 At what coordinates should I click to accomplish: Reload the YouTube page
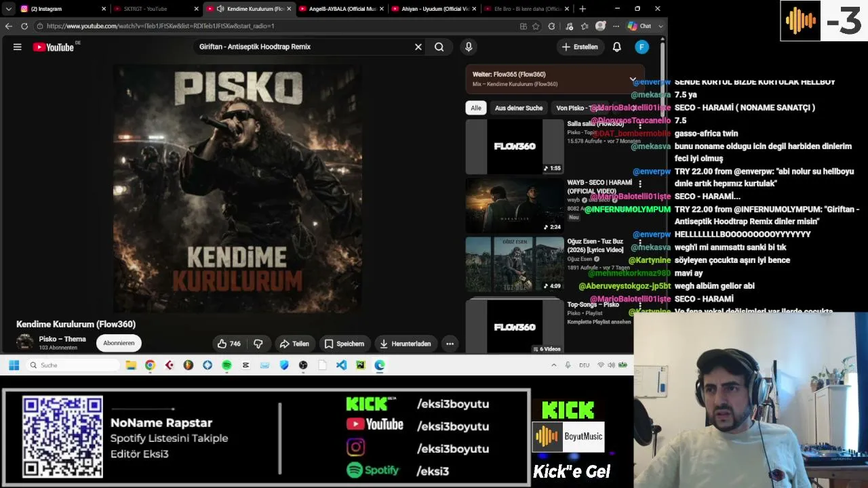pyautogui.click(x=24, y=26)
